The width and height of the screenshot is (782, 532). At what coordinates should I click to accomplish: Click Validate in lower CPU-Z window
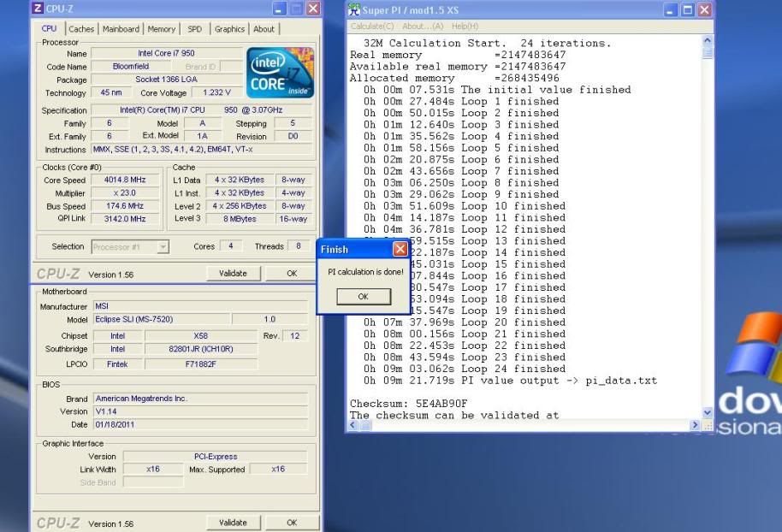pos(233,523)
